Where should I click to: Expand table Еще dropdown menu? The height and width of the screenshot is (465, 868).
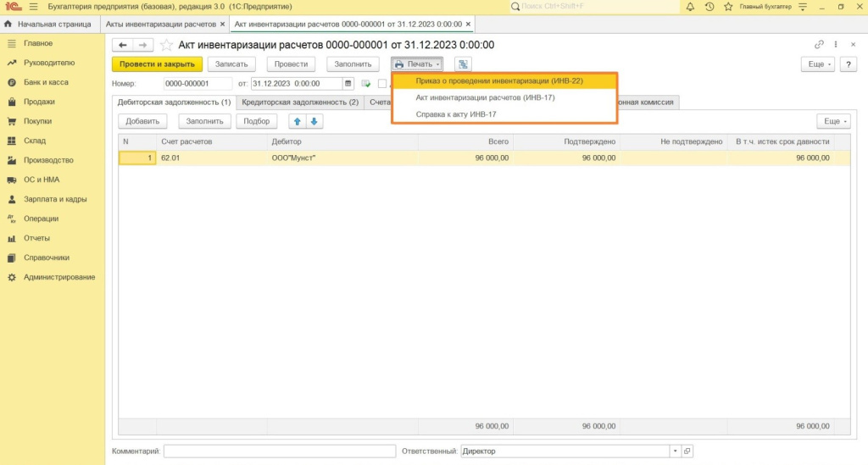click(x=834, y=121)
